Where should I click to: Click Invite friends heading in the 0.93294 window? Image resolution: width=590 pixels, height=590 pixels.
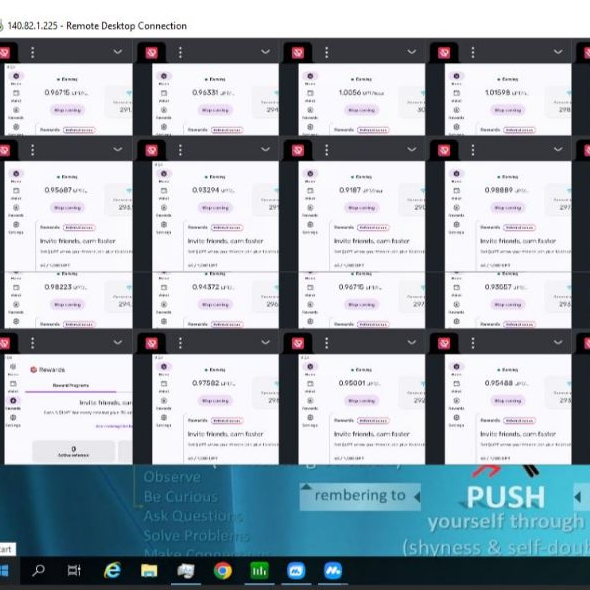click(x=225, y=241)
